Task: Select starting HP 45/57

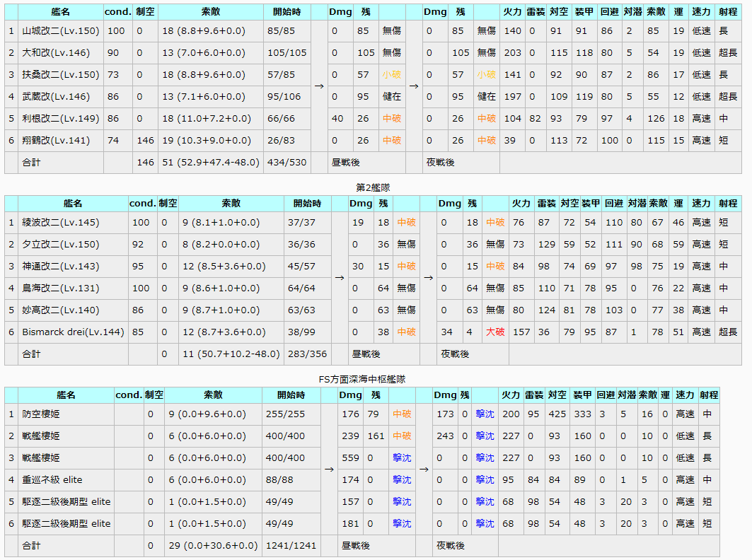Action: 301,267
